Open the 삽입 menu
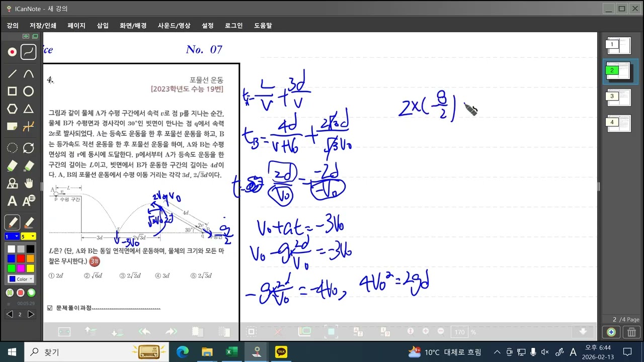The image size is (644, 362). click(x=103, y=25)
